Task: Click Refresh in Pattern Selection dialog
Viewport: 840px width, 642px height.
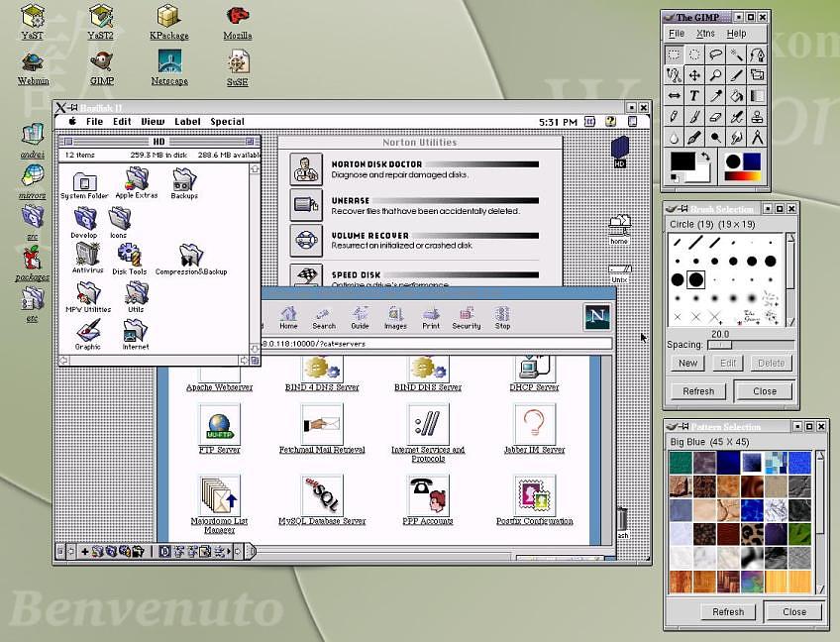Action: coord(728,611)
